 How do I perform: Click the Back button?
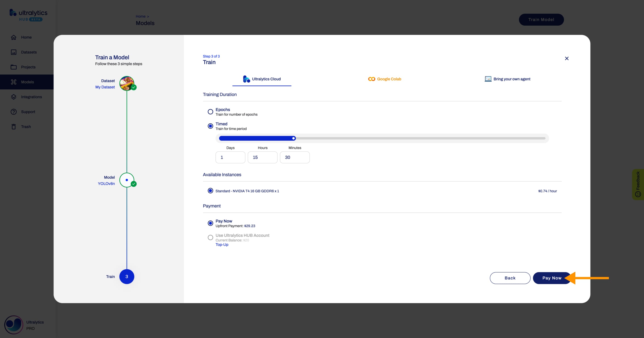coord(510,278)
